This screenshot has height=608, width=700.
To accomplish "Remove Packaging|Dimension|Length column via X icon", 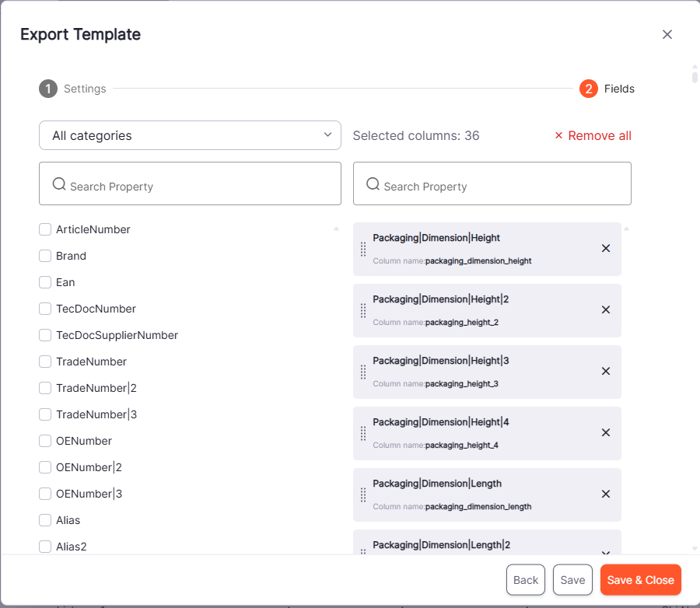I will click(606, 494).
